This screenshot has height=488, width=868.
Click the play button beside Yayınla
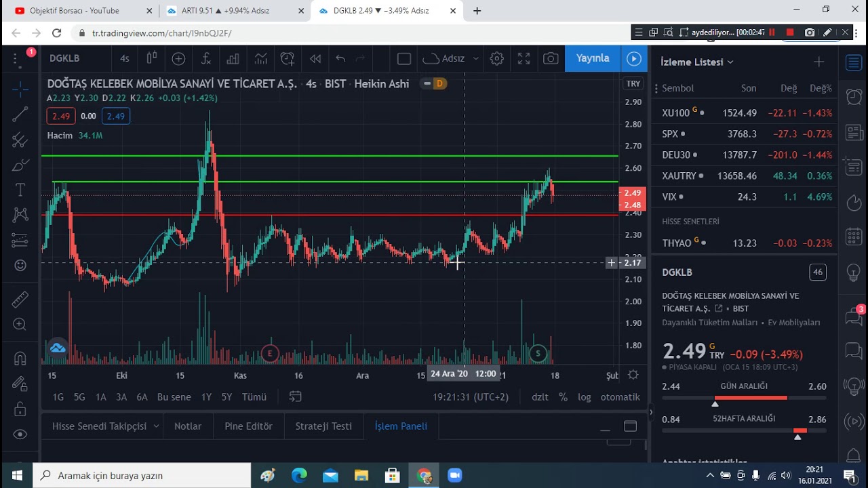click(x=634, y=58)
